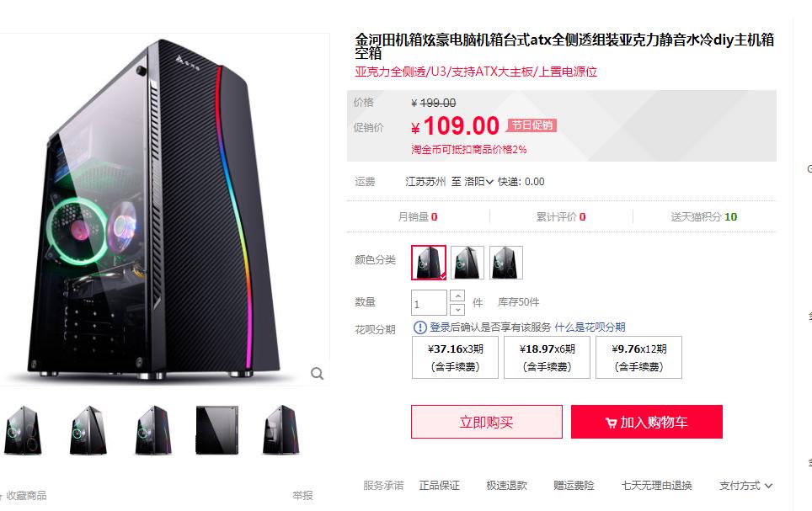Click the 加入购物车 add to cart button

coord(645,422)
